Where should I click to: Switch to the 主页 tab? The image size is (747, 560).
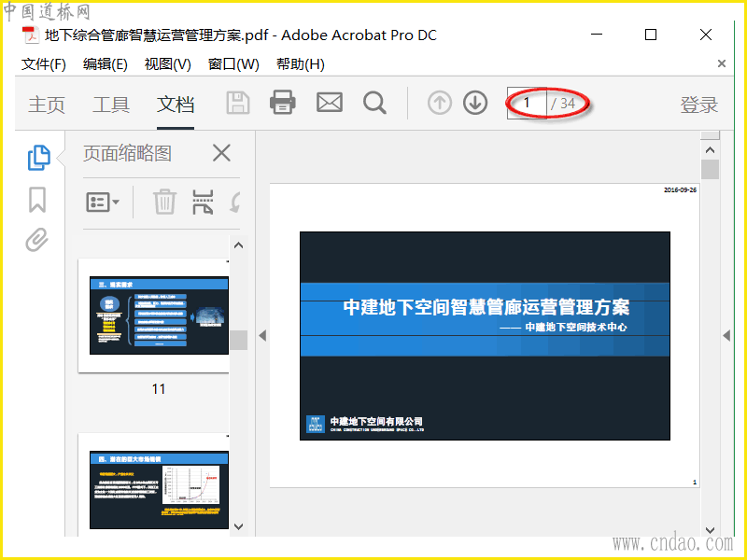pyautogui.click(x=46, y=105)
